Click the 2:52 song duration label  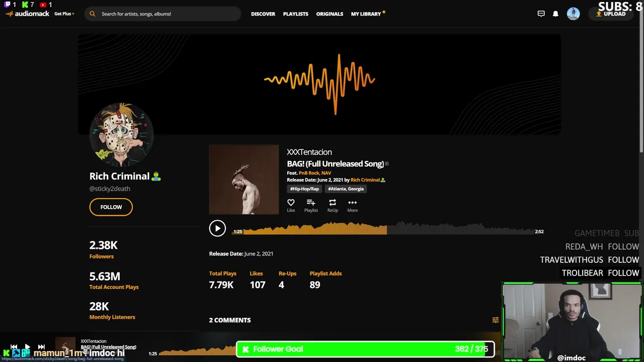[x=539, y=232]
